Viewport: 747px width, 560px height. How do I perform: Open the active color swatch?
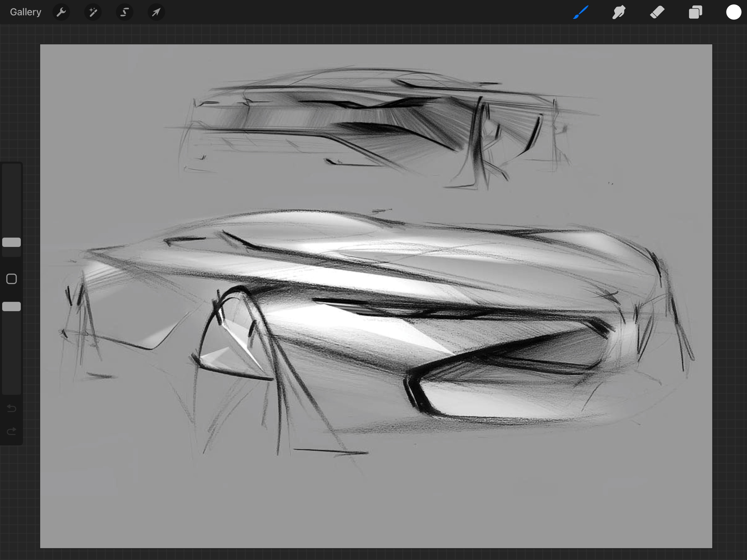pyautogui.click(x=734, y=12)
